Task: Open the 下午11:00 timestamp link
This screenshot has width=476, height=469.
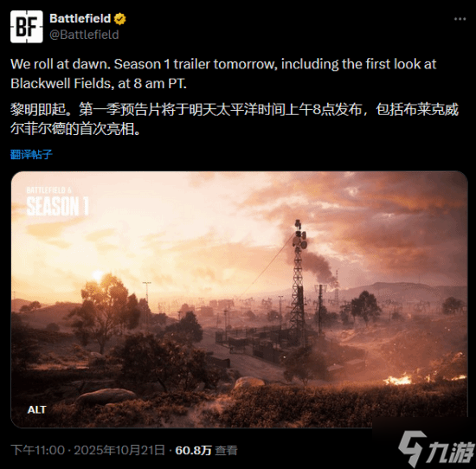Action: tap(37, 450)
